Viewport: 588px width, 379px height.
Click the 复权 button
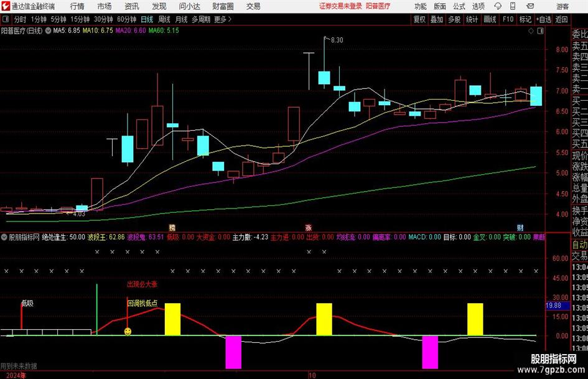tap(419, 19)
